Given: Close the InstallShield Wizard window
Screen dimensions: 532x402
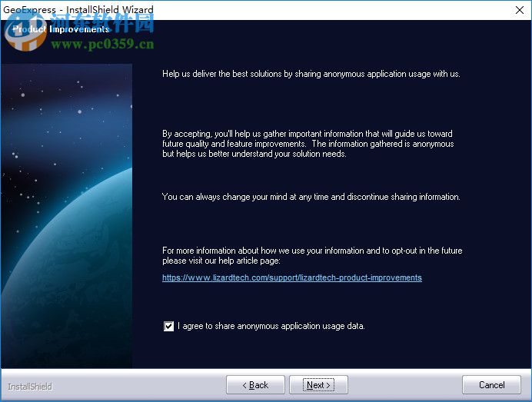Looking at the screenshot, I should pos(520,10).
